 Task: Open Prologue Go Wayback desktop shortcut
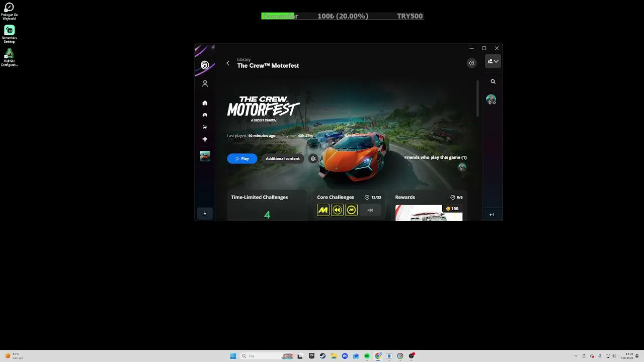pos(9,11)
